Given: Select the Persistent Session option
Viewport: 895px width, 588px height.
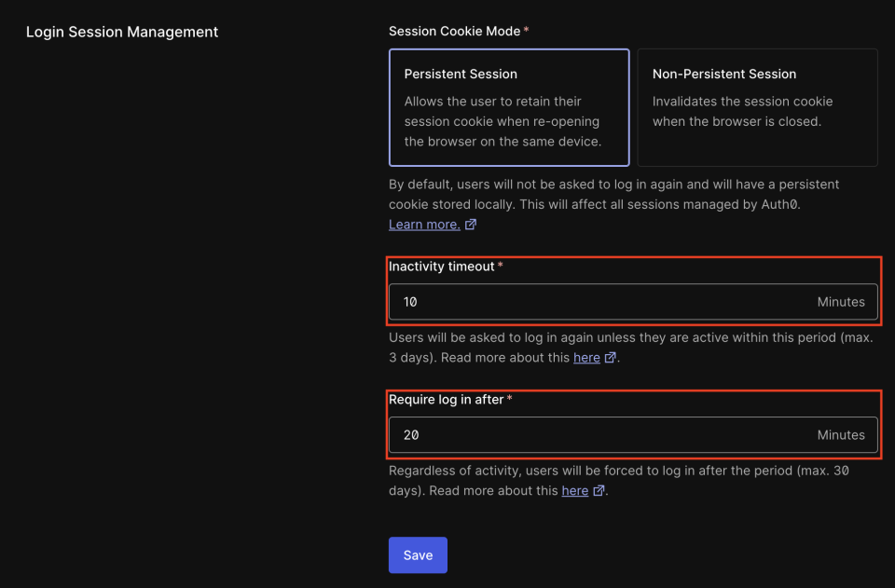Looking at the screenshot, I should tap(508, 107).
